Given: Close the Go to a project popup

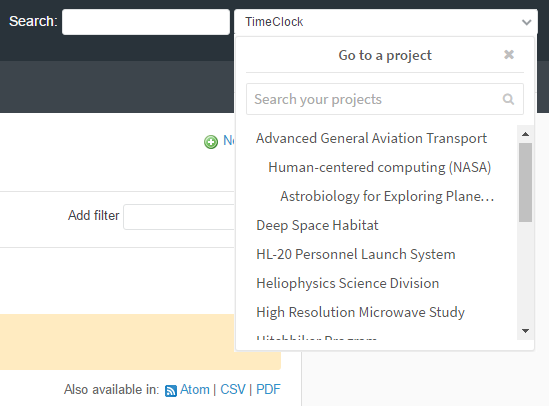Looking at the screenshot, I should 509,55.
